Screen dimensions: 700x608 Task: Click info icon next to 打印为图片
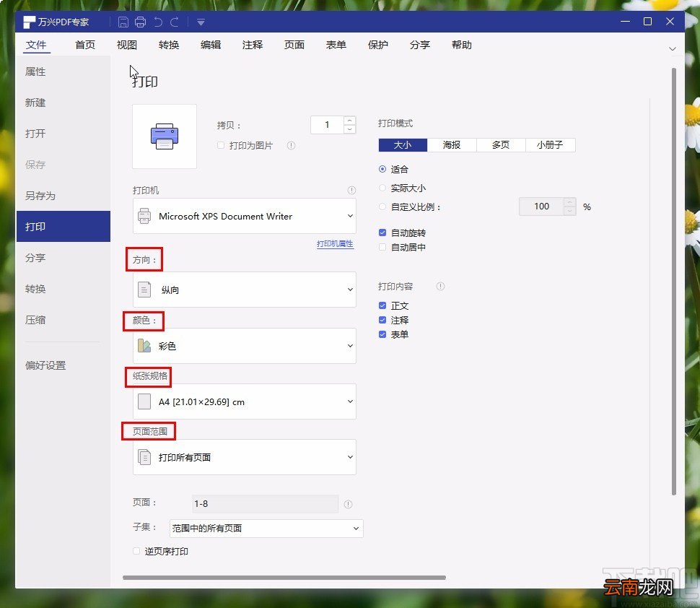point(291,146)
